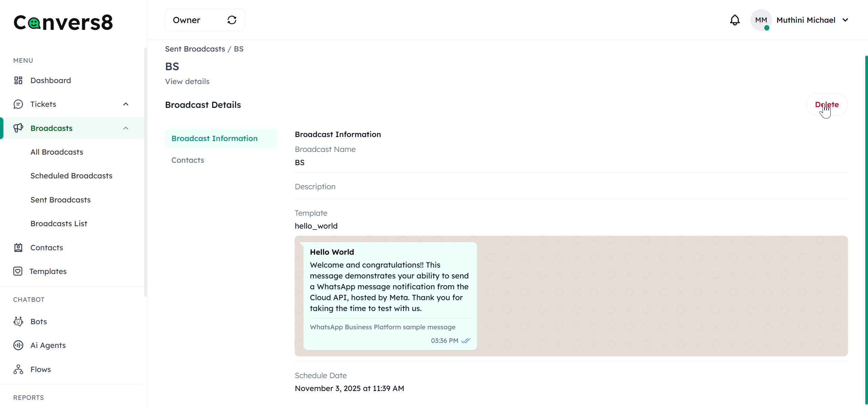The image size is (868, 409).
Task: Click the Templates heart icon
Action: [18, 271]
